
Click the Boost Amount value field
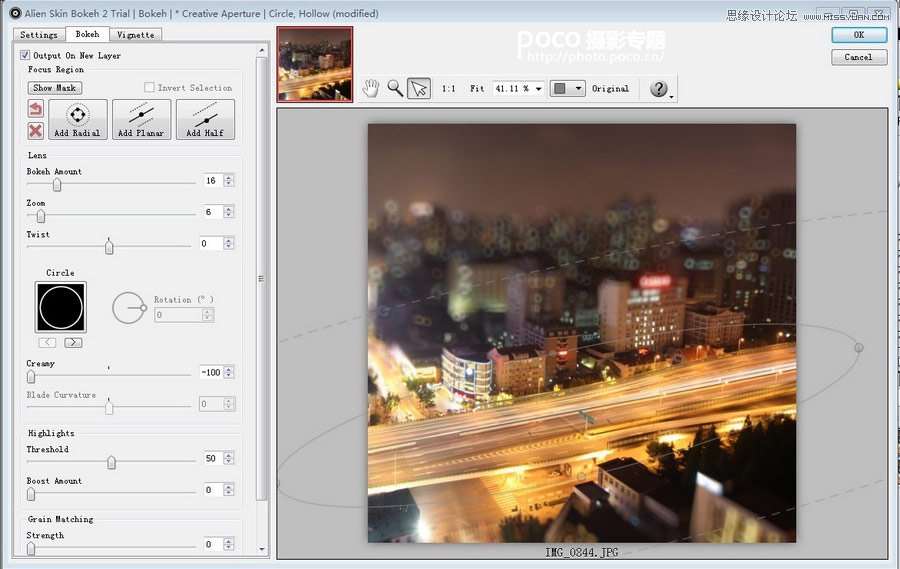[212, 490]
